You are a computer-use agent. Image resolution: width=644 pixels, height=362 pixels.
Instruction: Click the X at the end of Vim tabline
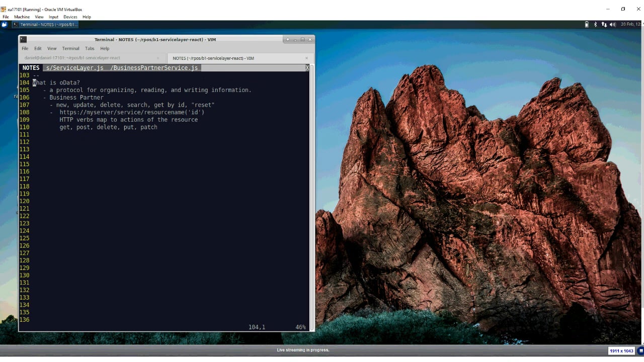(307, 68)
